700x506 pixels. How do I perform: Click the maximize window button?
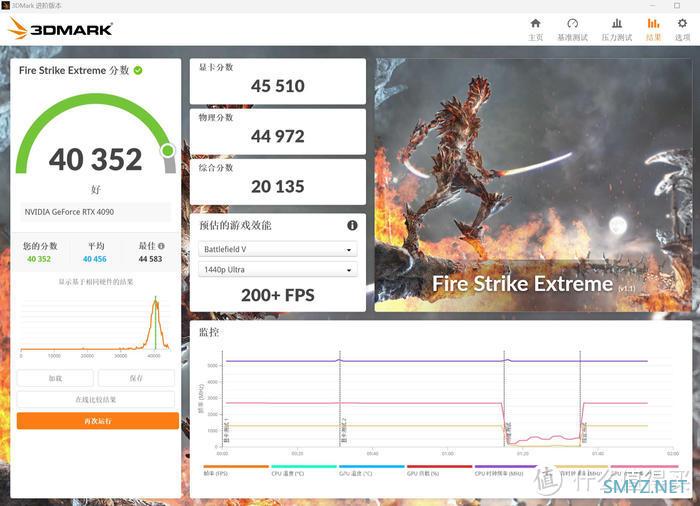click(x=677, y=5)
